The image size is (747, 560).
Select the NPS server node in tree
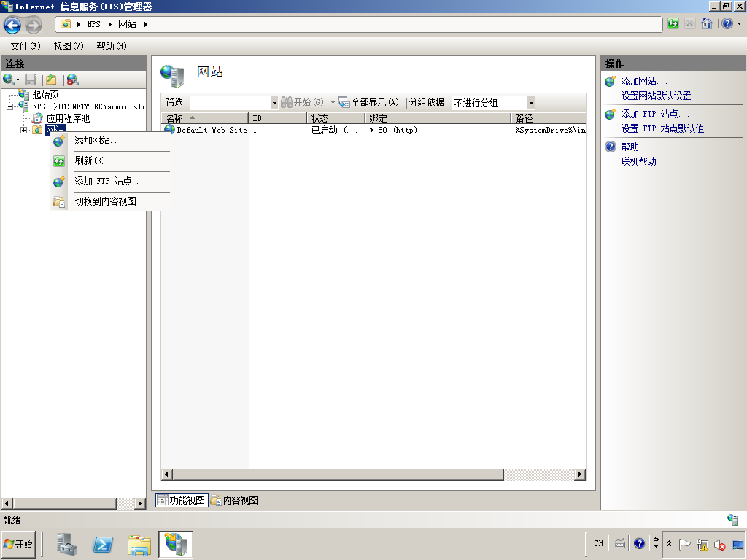tap(88, 106)
